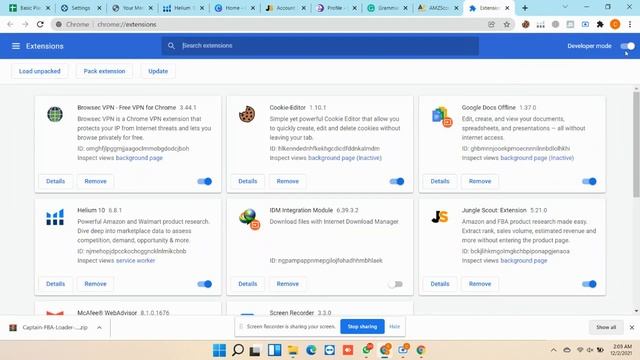
Task: Click the search magnifier icon
Action: coord(171,46)
